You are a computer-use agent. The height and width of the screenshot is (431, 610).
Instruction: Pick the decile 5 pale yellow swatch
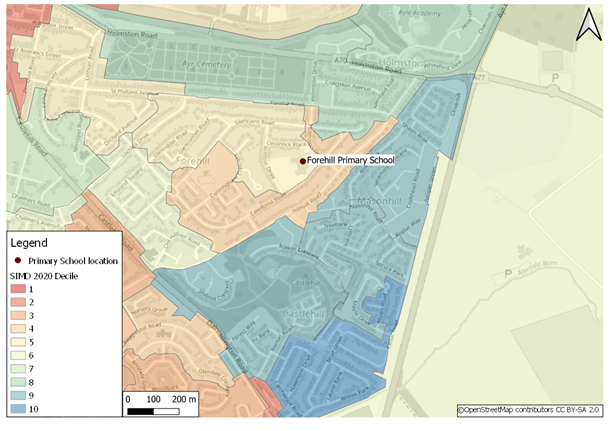click(18, 342)
